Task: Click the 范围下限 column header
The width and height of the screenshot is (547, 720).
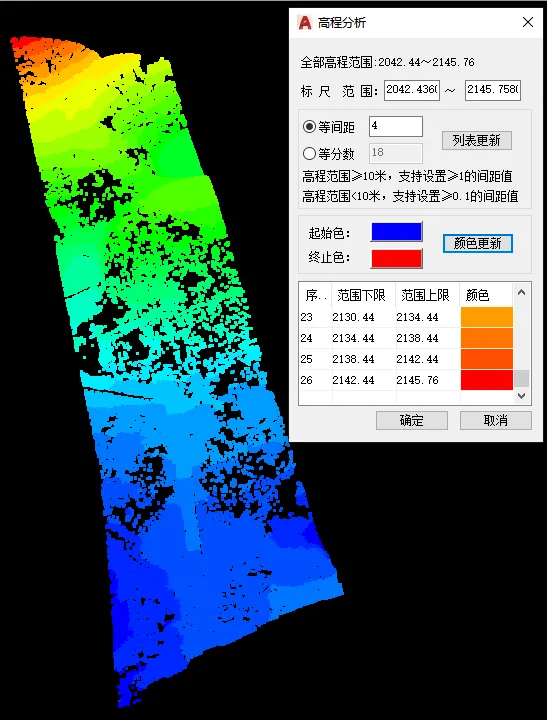Action: pyautogui.click(x=364, y=295)
